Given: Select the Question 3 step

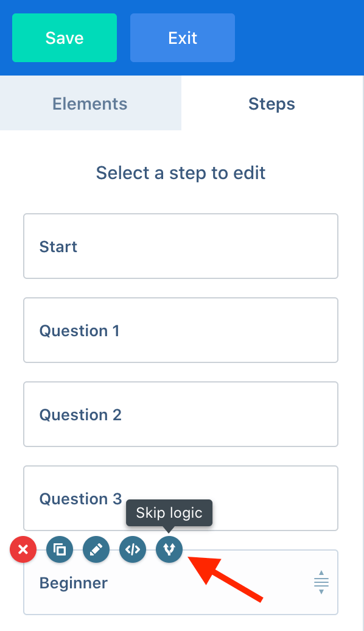Looking at the screenshot, I should point(181,498).
